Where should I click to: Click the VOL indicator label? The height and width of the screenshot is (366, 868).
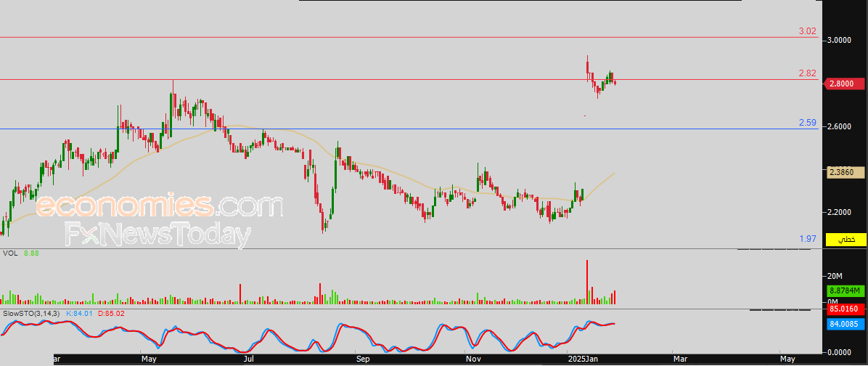[9, 253]
